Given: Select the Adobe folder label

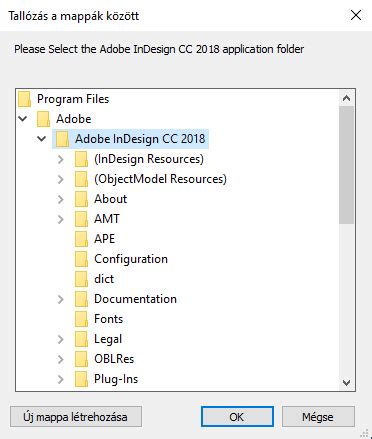Looking at the screenshot, I should click(74, 119).
